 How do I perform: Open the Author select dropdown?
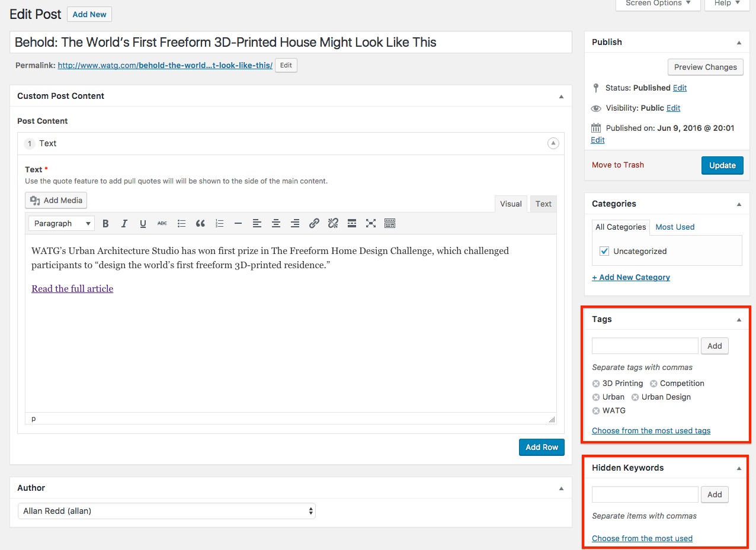[x=166, y=511]
